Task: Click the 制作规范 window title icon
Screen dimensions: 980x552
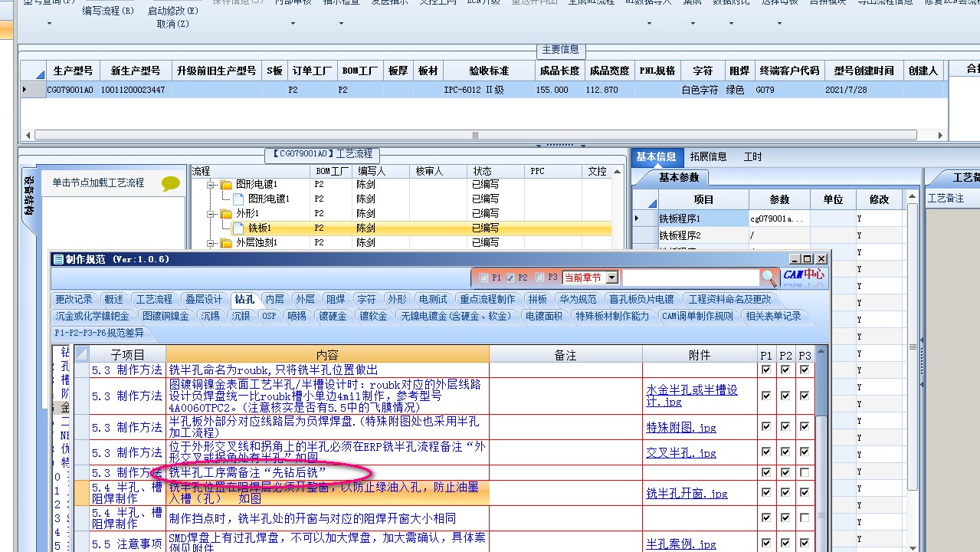Action: tap(58, 259)
